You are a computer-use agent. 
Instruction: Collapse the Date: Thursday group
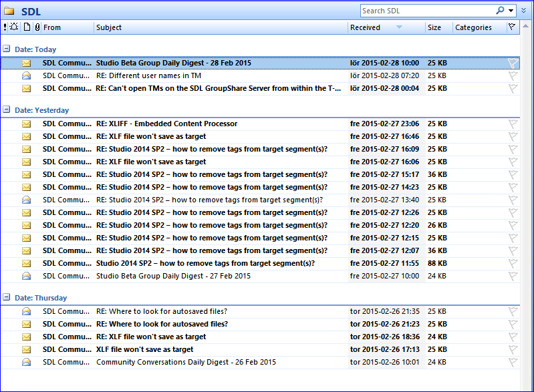(6, 298)
